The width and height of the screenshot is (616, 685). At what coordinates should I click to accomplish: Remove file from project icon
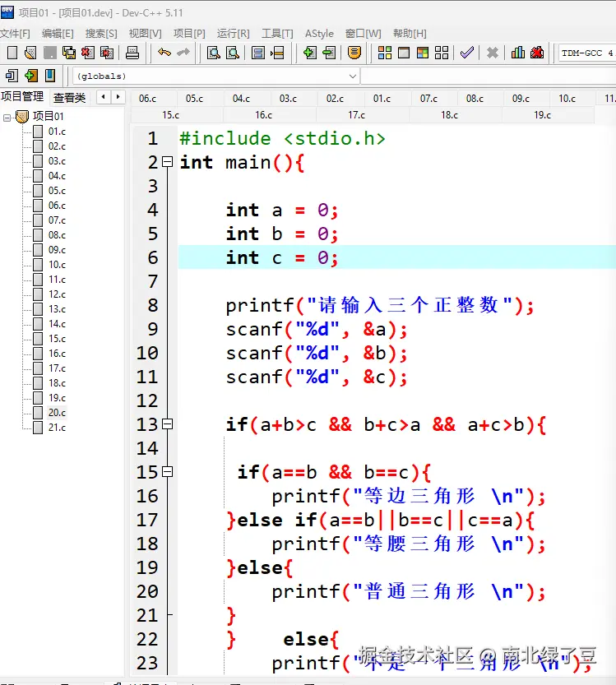(x=329, y=53)
